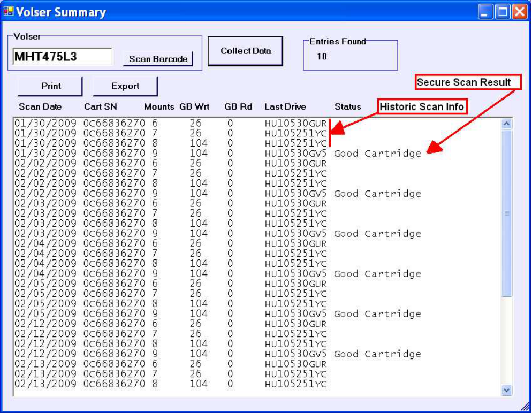This screenshot has width=532, height=413.
Task: Click the Mounts column header
Action: 159,107
